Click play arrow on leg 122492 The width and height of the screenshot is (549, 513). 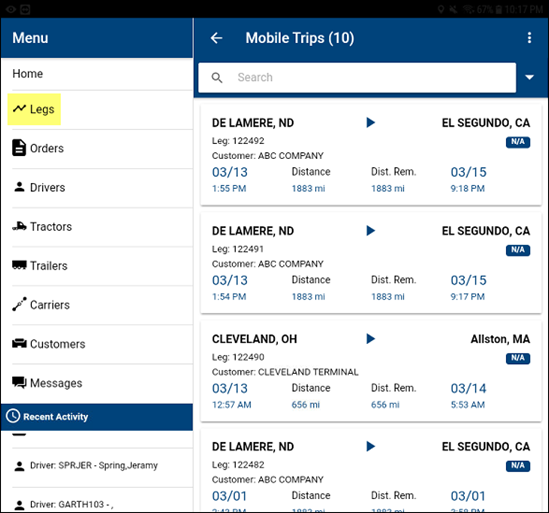point(370,123)
